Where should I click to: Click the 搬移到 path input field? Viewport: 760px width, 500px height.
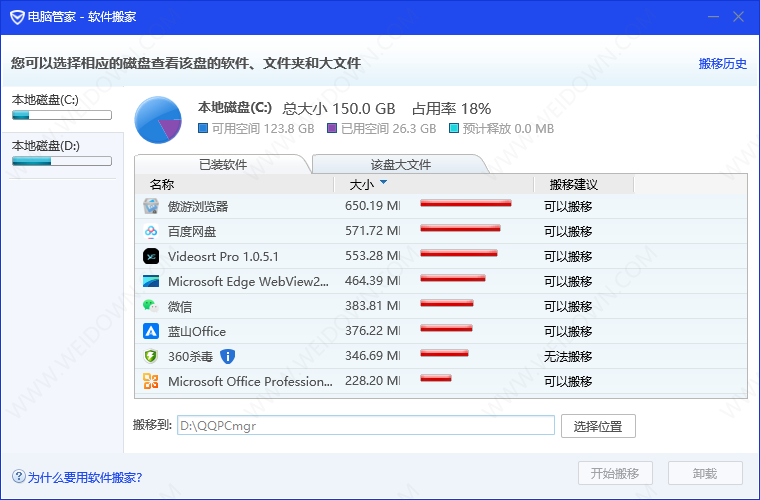pyautogui.click(x=366, y=425)
